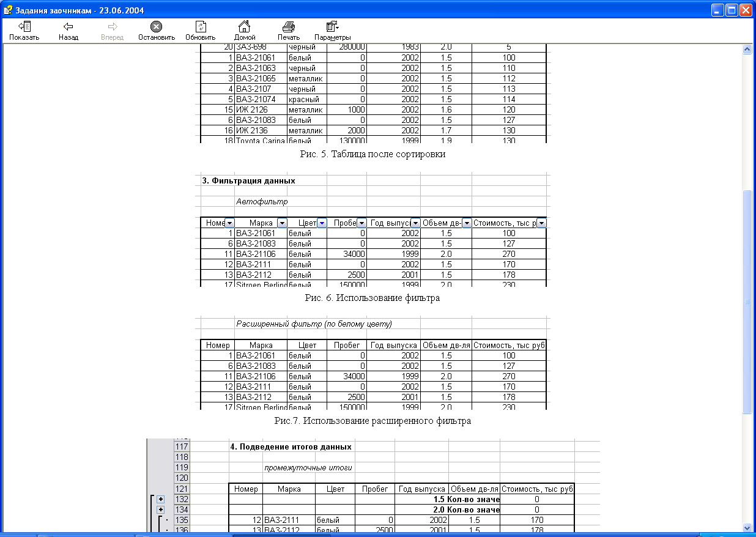Click the '1.5 Кол-во значе' subtotal cell
This screenshot has width=756, height=537.
pos(448,499)
